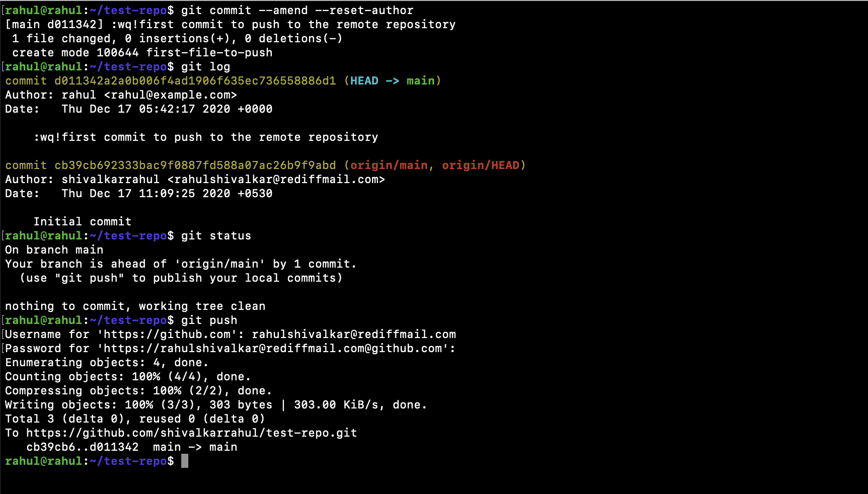
Task: Click the 'origin/HEAD' ref label
Action: (x=481, y=165)
